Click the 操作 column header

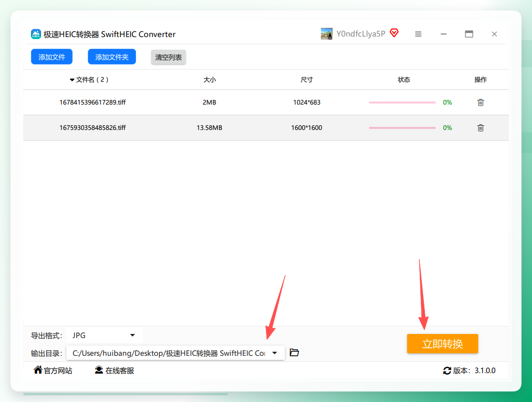coord(480,80)
